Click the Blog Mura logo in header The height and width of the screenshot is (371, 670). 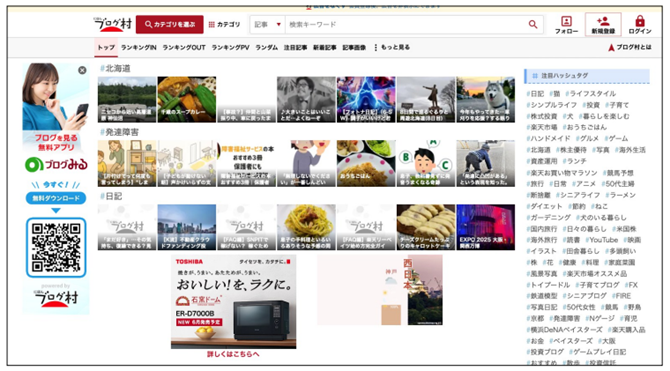click(x=113, y=24)
